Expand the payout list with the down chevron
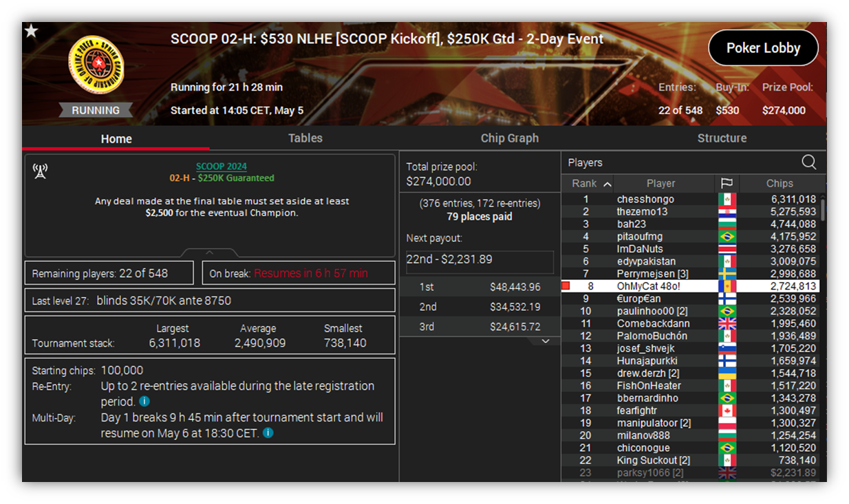Image resolution: width=849 pixels, height=504 pixels. pos(546,340)
